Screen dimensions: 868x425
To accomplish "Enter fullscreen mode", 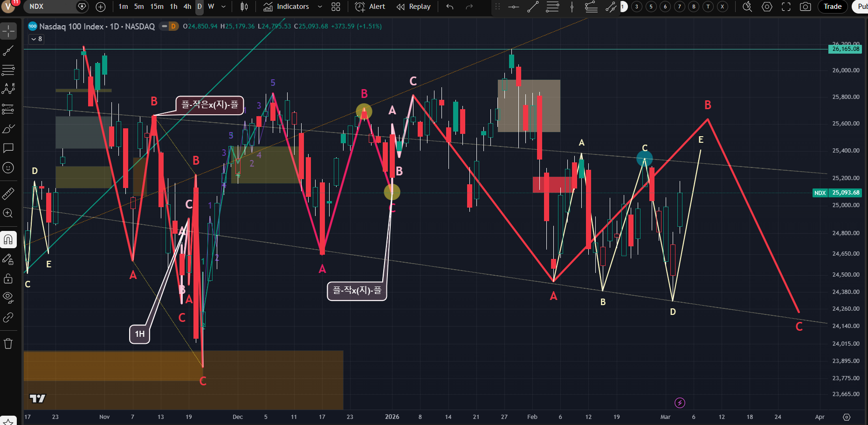I will click(786, 7).
